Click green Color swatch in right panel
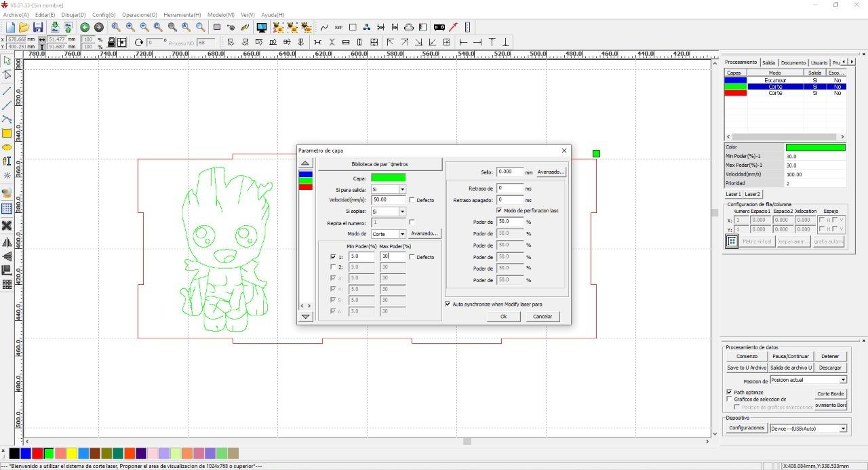 815,147
